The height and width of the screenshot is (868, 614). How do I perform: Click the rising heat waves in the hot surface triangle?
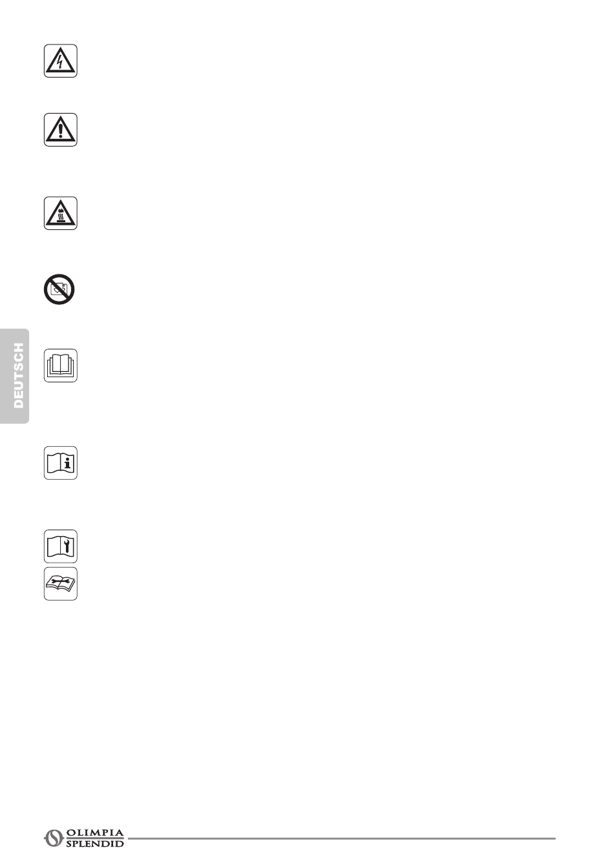[61, 218]
